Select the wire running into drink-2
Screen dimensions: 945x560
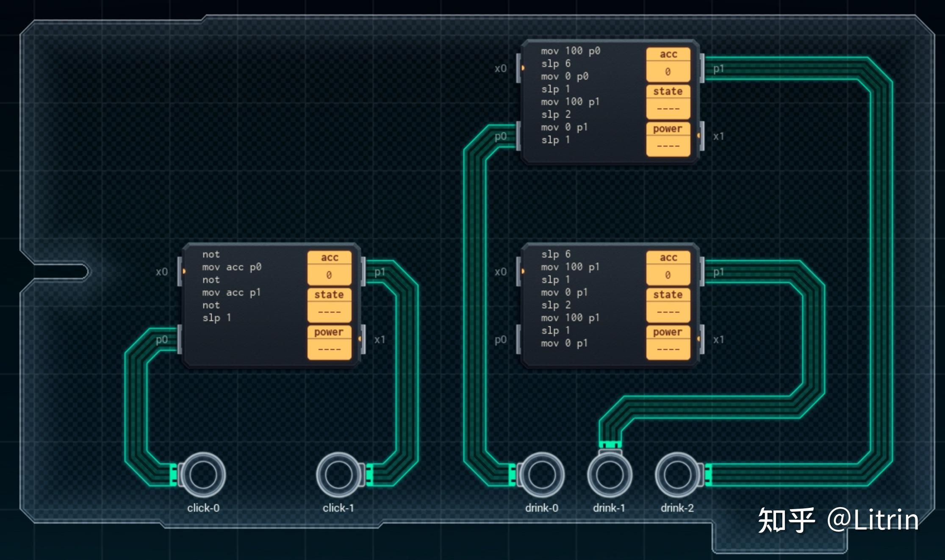pyautogui.click(x=881, y=271)
